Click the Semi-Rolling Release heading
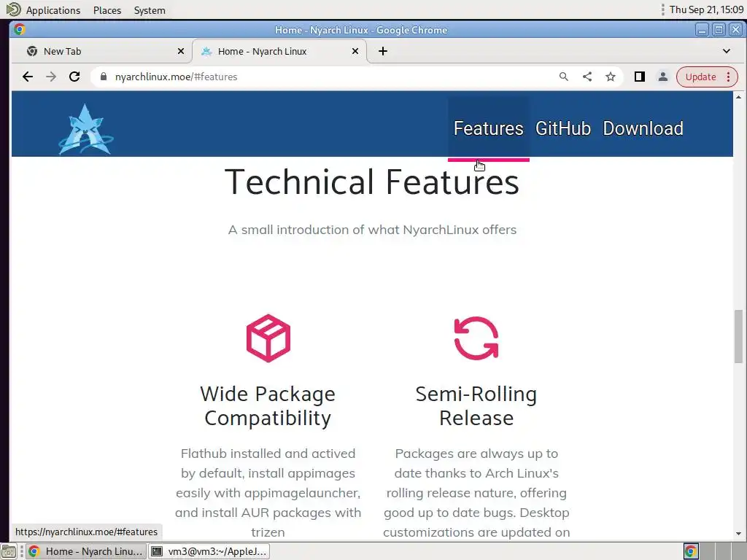This screenshot has width=747, height=560. click(x=476, y=406)
